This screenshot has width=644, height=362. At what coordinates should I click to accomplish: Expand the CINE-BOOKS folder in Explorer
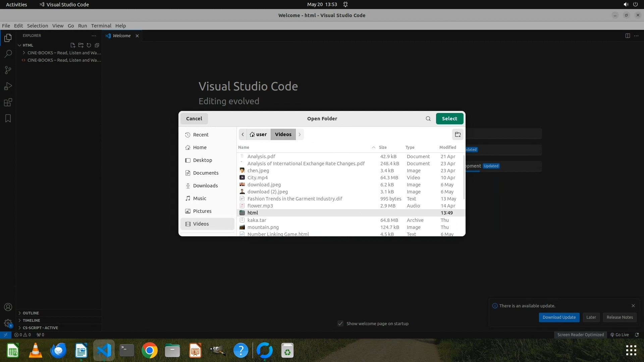pos(24,53)
